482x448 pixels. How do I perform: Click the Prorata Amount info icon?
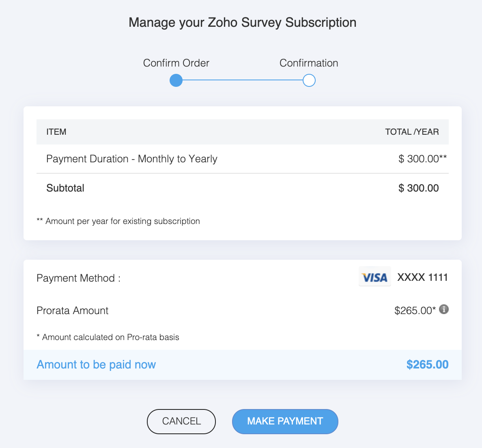pyautogui.click(x=443, y=309)
